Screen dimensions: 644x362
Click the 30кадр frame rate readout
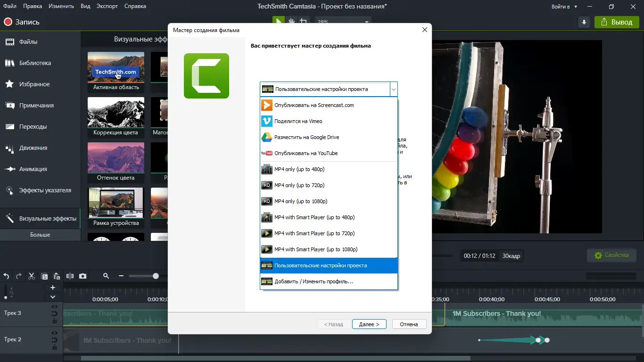point(511,256)
